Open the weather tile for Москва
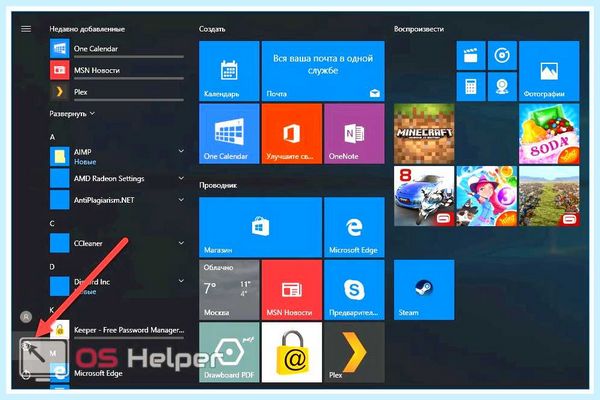Image resolution: width=600 pixels, height=400 pixels. coord(229,290)
